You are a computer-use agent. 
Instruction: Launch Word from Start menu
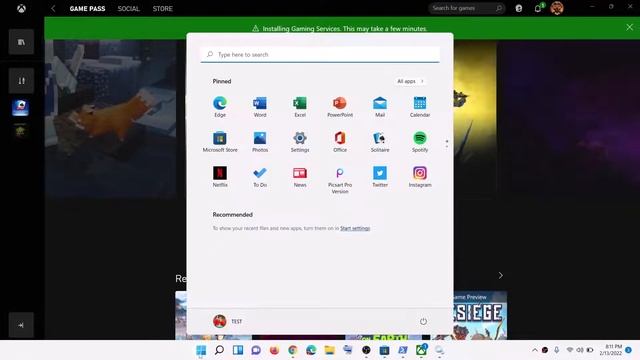click(260, 107)
